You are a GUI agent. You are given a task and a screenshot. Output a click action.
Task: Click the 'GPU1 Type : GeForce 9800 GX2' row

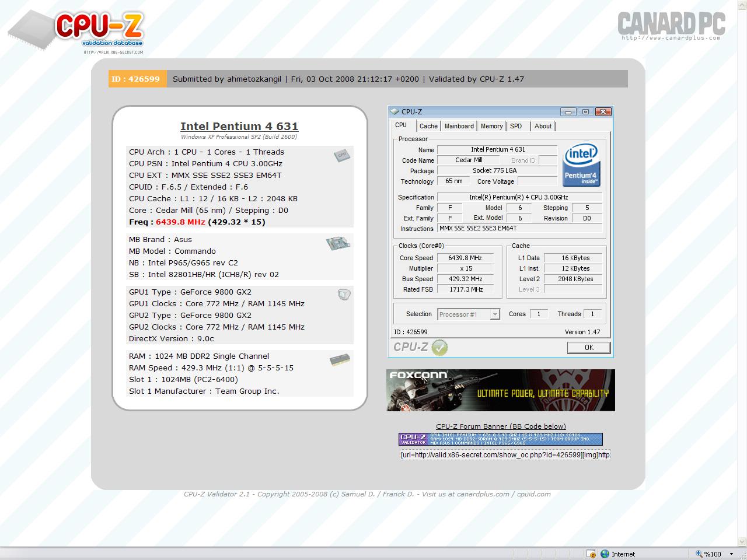[x=190, y=292]
